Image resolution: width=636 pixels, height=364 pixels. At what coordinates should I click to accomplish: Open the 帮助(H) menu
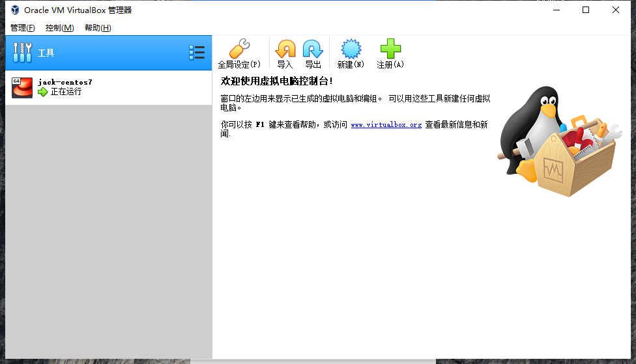[98, 27]
